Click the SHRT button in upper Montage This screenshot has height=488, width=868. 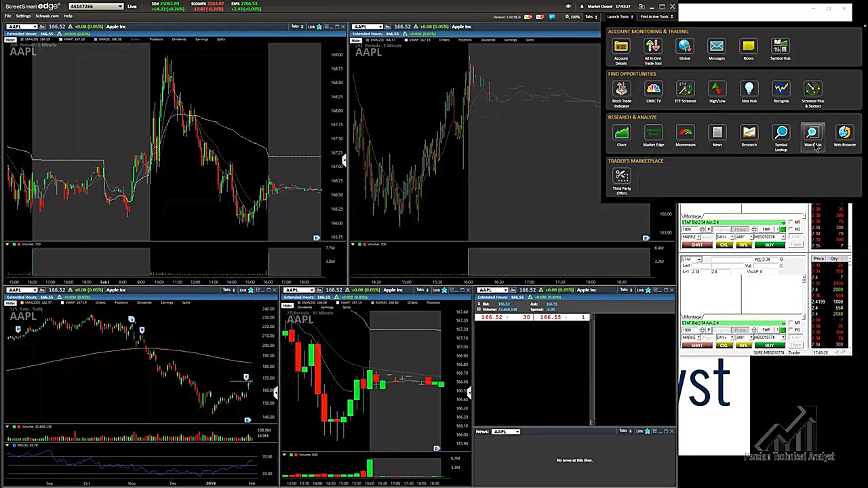click(697, 245)
